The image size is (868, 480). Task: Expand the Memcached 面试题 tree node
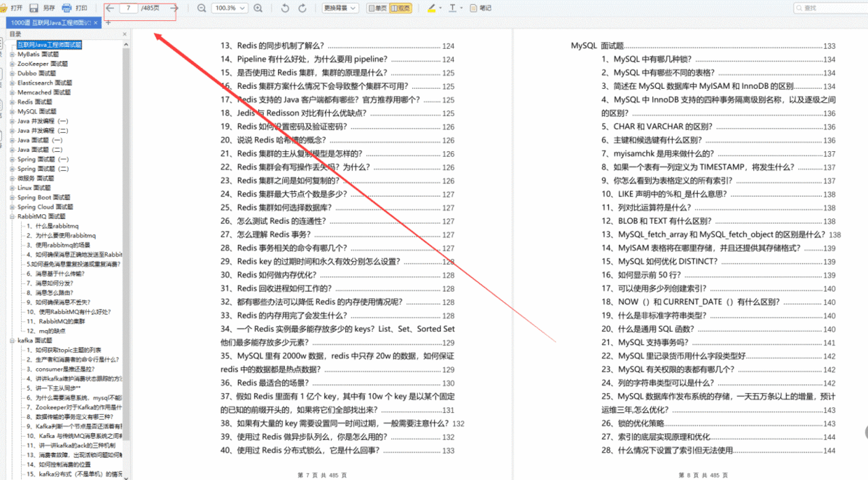[12, 92]
